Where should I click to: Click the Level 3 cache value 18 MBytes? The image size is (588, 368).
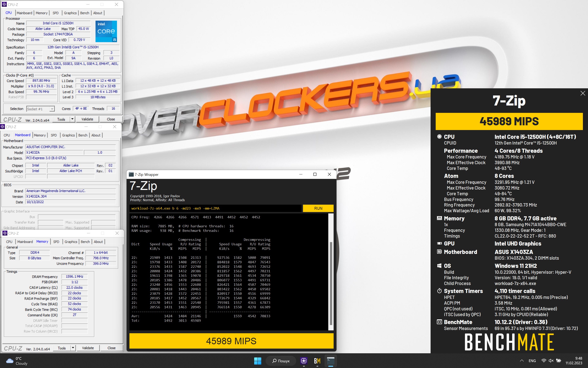coord(98,97)
